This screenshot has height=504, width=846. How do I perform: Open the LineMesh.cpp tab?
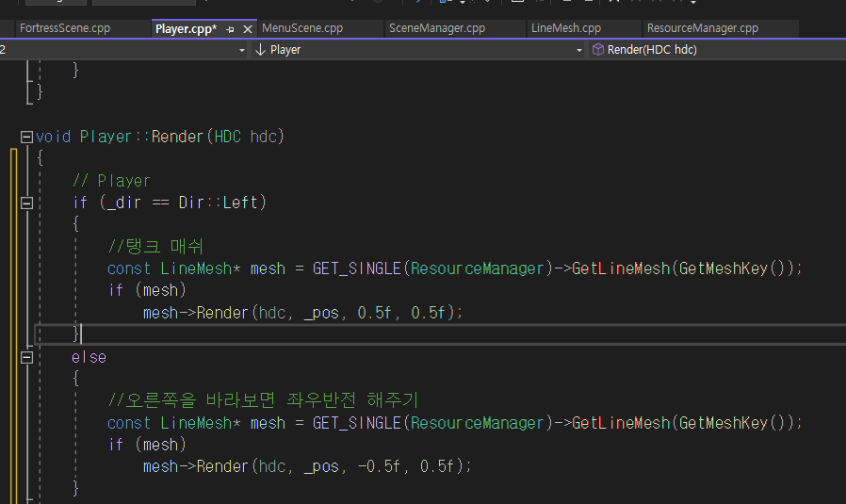pos(566,28)
